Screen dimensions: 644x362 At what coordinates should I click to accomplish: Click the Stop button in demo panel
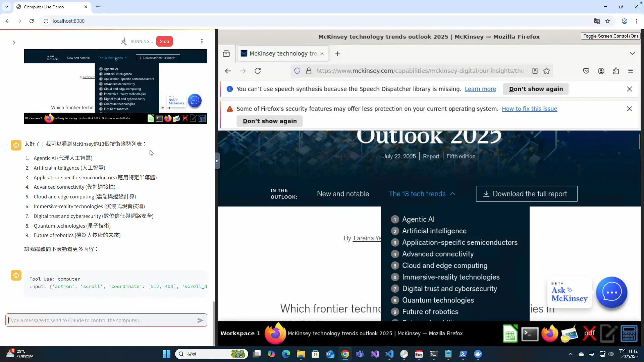tap(164, 41)
